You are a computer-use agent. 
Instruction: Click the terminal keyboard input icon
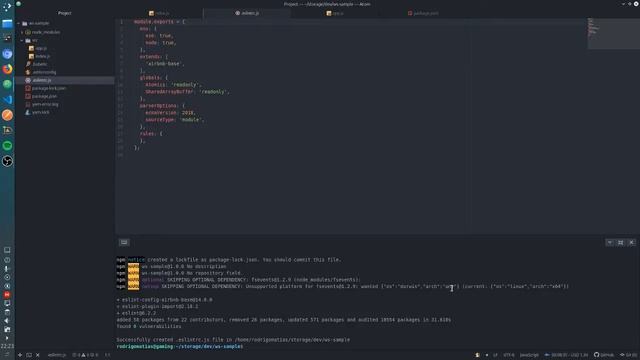[x=124, y=242]
